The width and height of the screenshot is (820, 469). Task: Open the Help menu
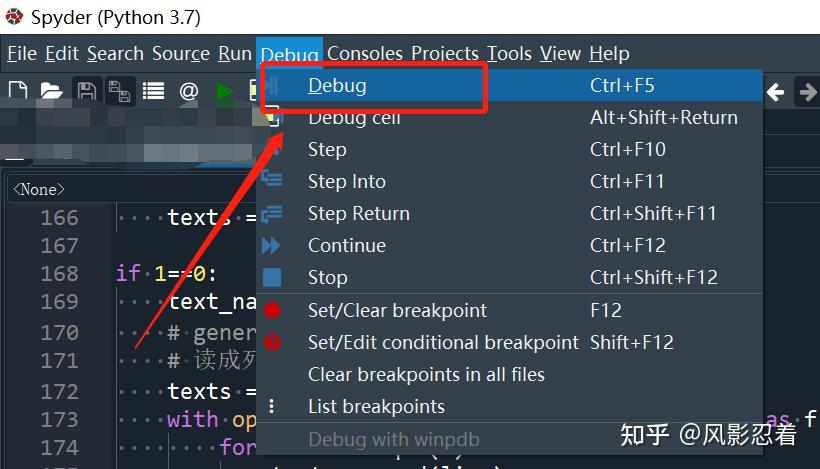click(609, 54)
